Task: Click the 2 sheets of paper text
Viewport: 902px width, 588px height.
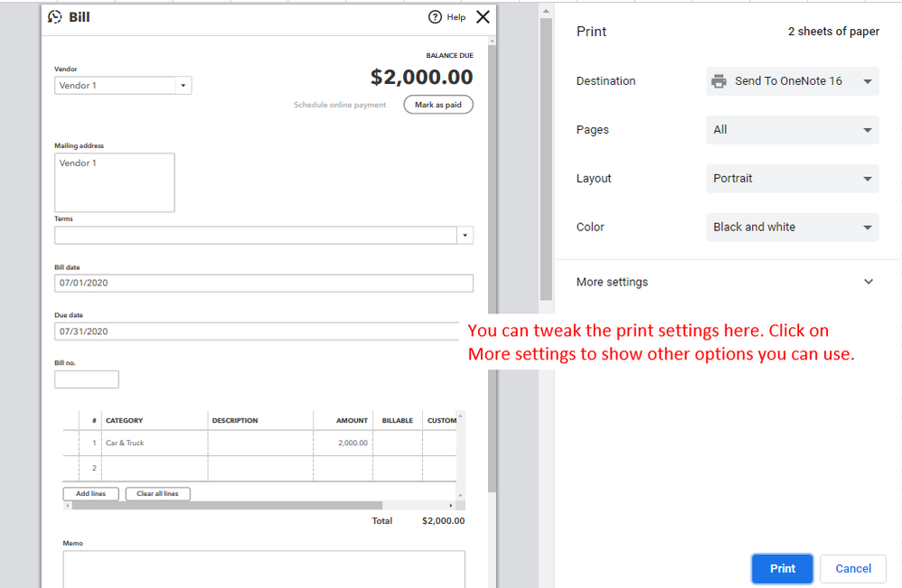Action: click(833, 32)
